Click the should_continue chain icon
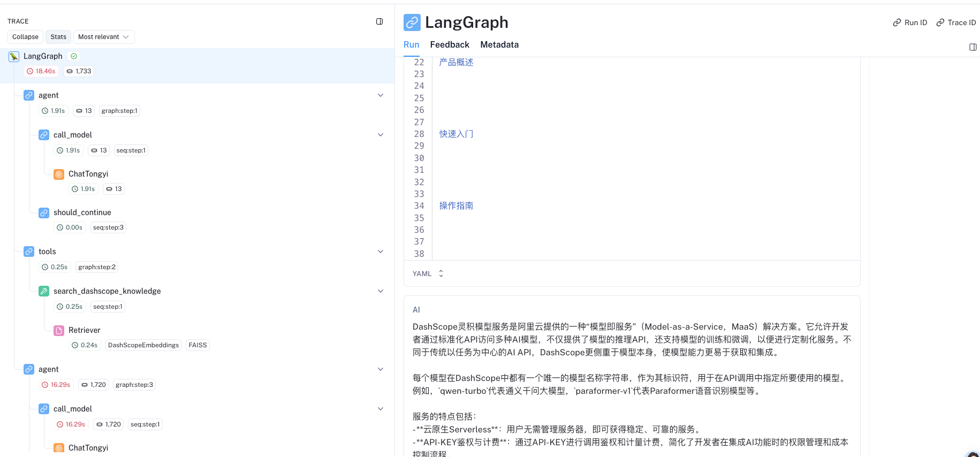Viewport: 980px width, 457px height. pos(44,212)
